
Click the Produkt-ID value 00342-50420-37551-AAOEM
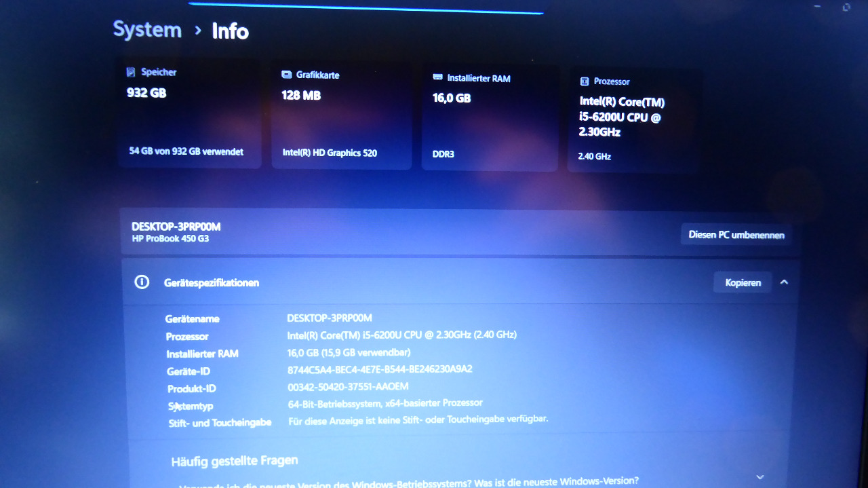pyautogui.click(x=348, y=387)
